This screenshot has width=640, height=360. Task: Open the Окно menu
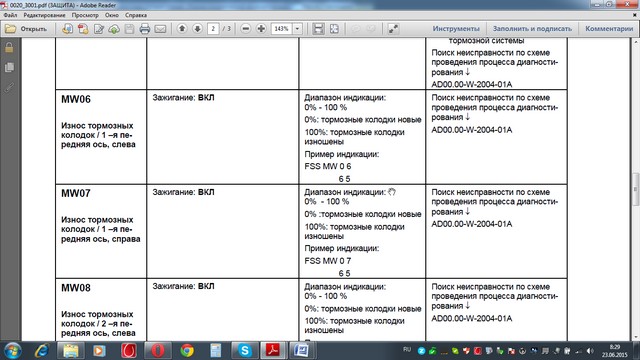[111, 15]
